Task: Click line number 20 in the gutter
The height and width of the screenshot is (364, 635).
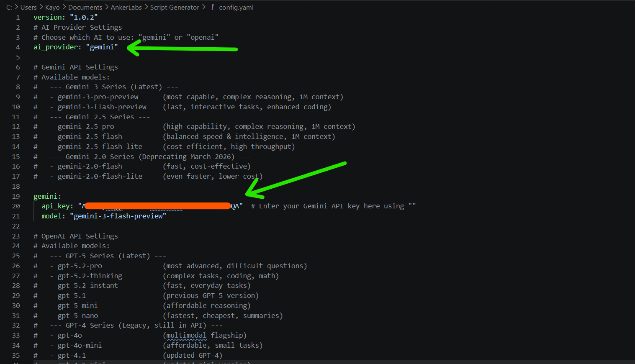Action: point(15,206)
